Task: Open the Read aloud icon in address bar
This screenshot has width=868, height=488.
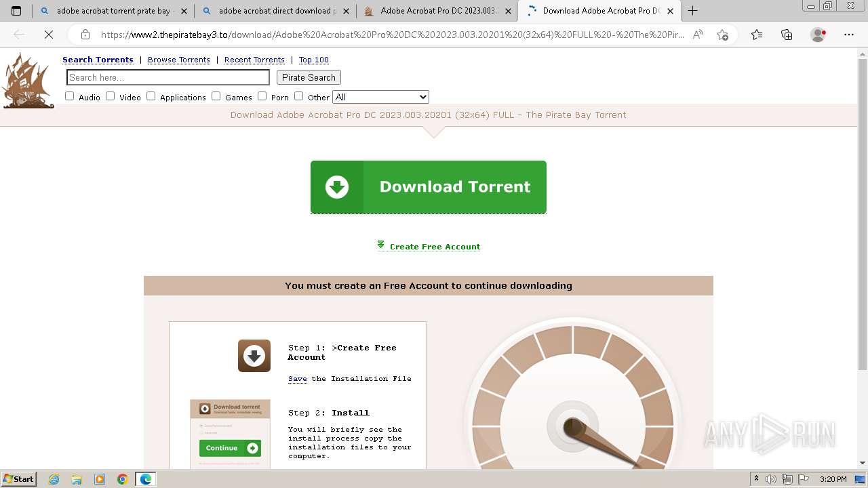Action: [x=698, y=35]
